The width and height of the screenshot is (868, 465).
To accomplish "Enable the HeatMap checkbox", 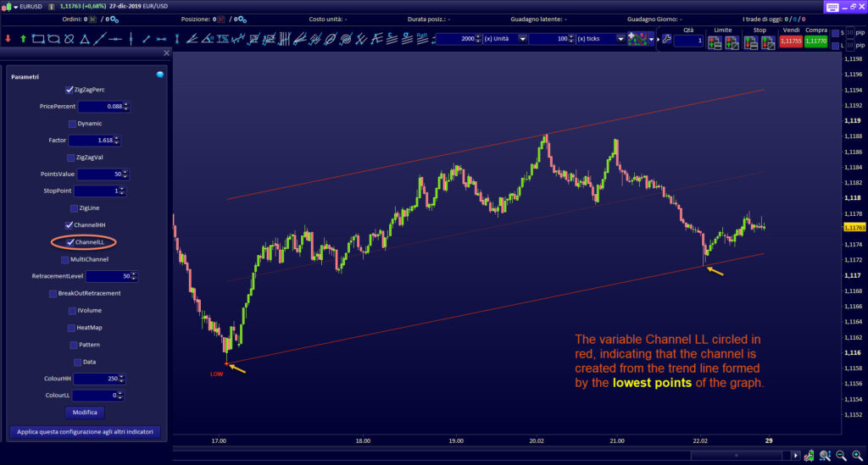I will tap(70, 328).
